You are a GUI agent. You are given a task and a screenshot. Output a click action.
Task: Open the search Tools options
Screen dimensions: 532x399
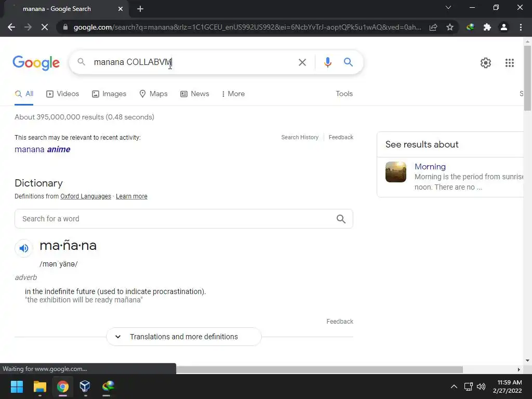(x=344, y=94)
